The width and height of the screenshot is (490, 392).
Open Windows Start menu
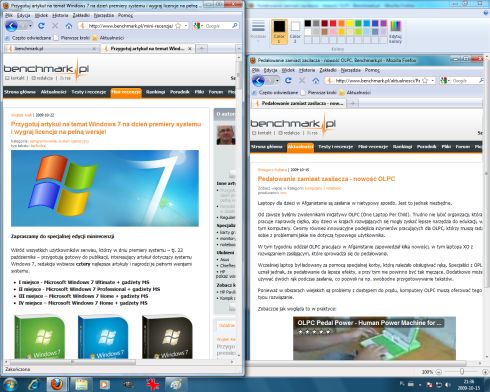click(x=10, y=384)
